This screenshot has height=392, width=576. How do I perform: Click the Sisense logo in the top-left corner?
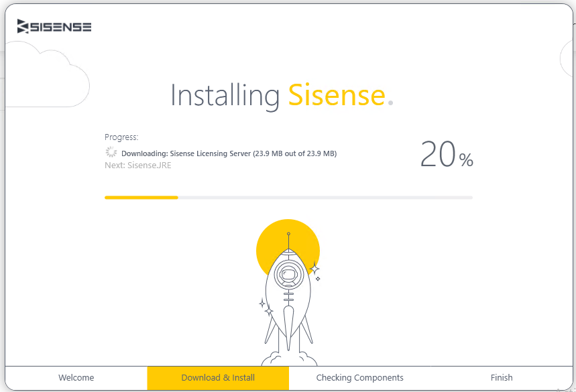pos(54,26)
